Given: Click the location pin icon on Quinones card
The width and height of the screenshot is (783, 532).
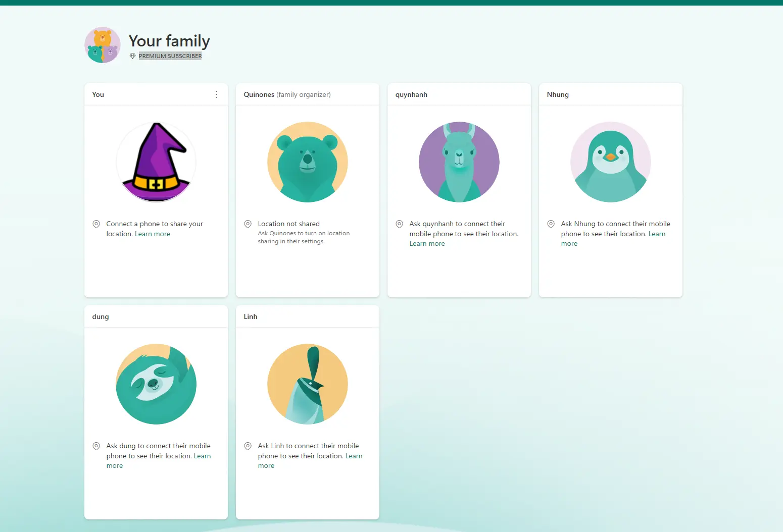Looking at the screenshot, I should pyautogui.click(x=248, y=224).
